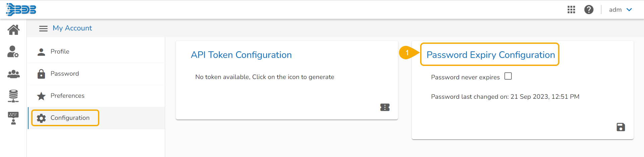The height and width of the screenshot is (157, 644).
Task: Open Preferences in account menu
Action: 67,96
